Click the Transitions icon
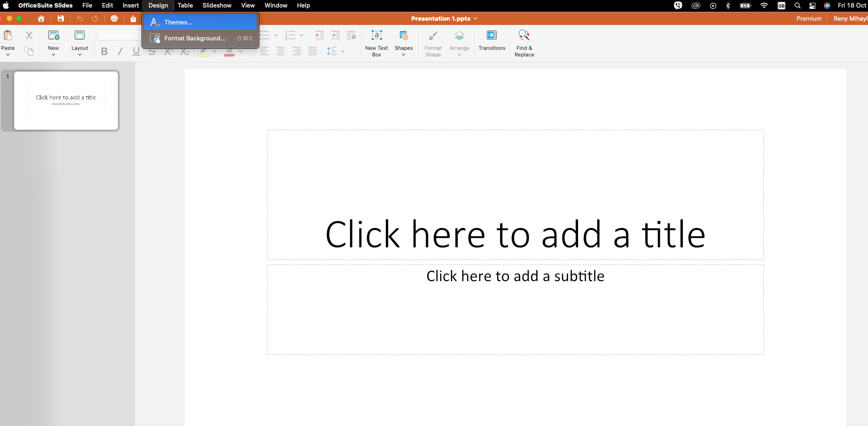Image resolution: width=868 pixels, height=426 pixels. [x=492, y=42]
